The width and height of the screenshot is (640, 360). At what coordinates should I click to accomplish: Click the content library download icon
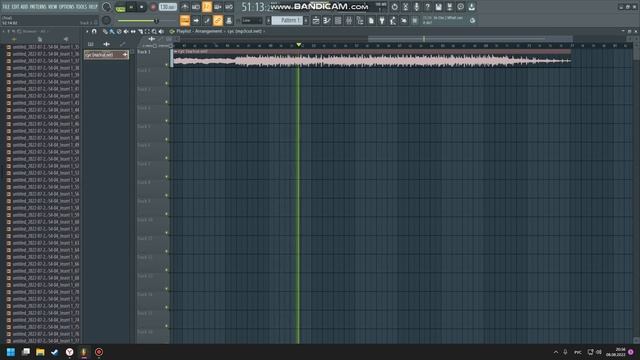tap(471, 7)
